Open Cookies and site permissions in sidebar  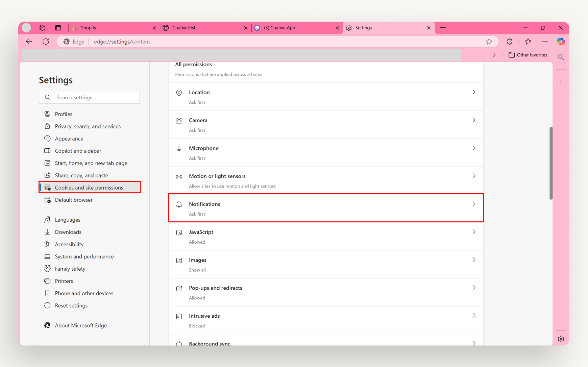click(89, 187)
